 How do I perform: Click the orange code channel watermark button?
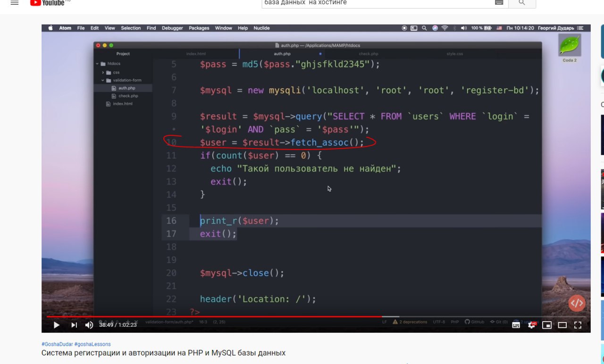point(577,303)
